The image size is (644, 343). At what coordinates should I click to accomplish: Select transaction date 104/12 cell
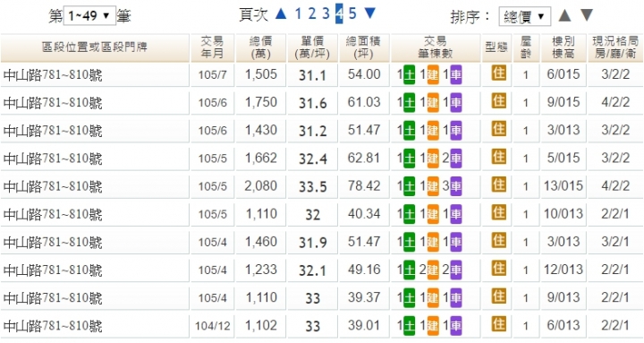pos(212,326)
